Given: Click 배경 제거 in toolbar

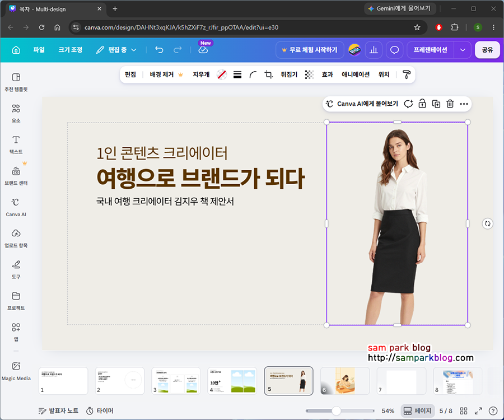Looking at the screenshot, I should [166, 74].
